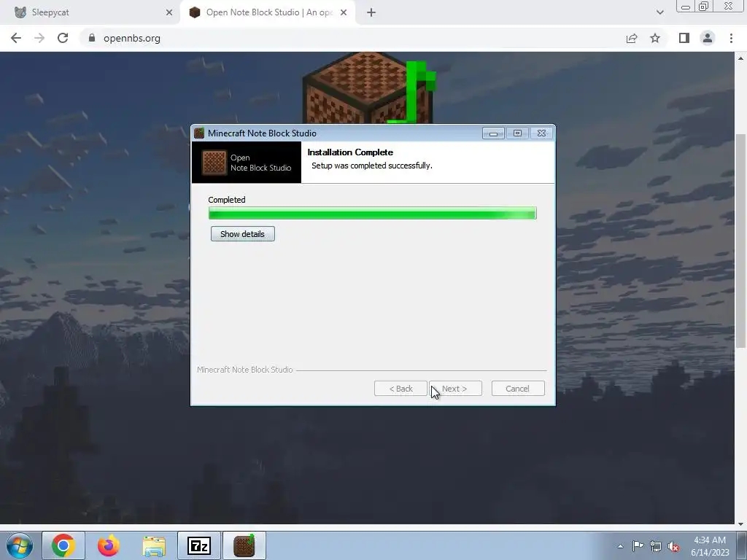The image size is (747, 560).
Task: Open Action Center flag icon
Action: coord(638,546)
